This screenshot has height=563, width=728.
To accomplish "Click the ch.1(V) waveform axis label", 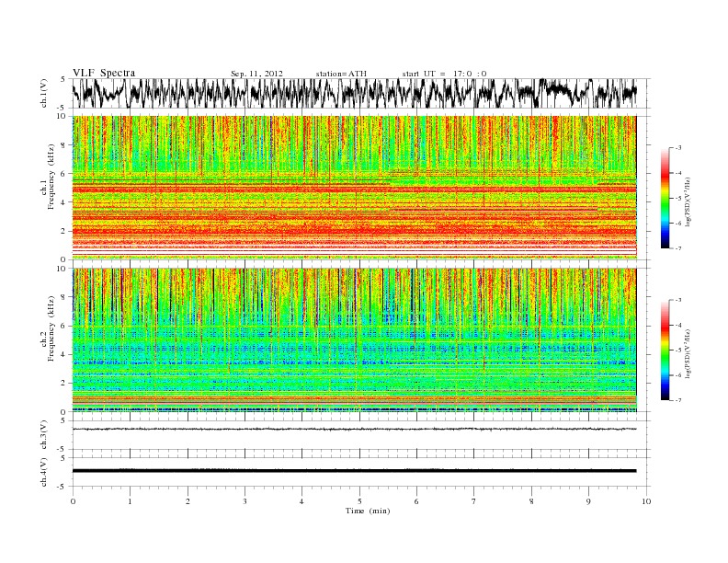I will [x=44, y=93].
